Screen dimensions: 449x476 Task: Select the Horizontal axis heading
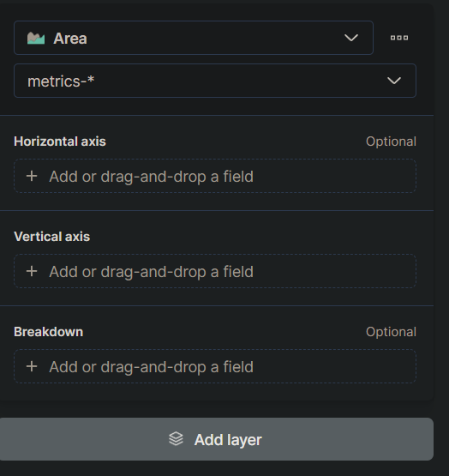(60, 142)
